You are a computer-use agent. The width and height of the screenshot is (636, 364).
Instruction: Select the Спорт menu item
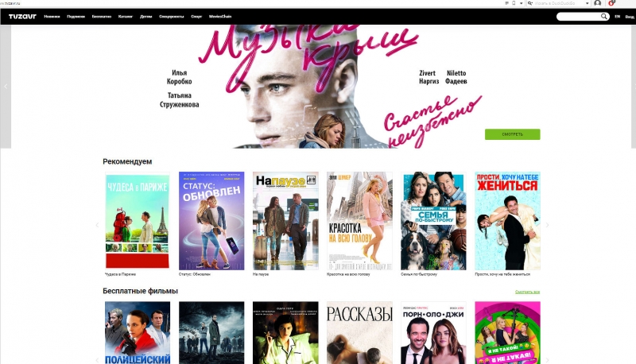point(196,16)
